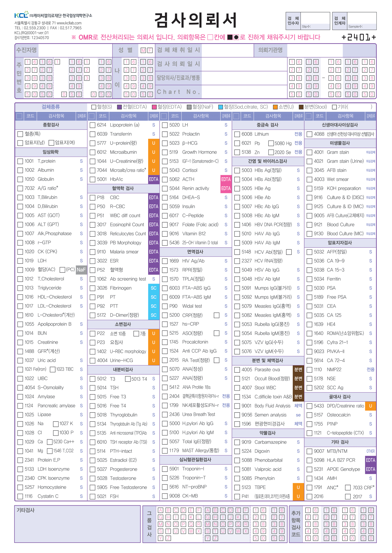
Task: Check the 5021 FSH box
Action: coord(92,496)
